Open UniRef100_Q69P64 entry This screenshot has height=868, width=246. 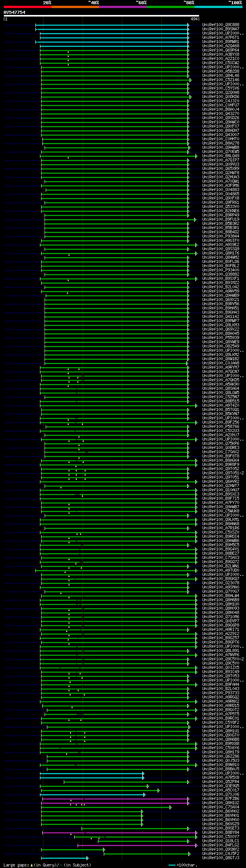pos(221,50)
